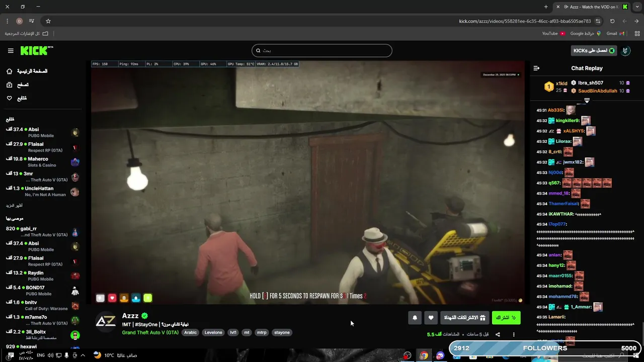Open the tab search dropdown
Image resolution: width=644 pixels, height=362 pixels.
(x=637, y=7)
